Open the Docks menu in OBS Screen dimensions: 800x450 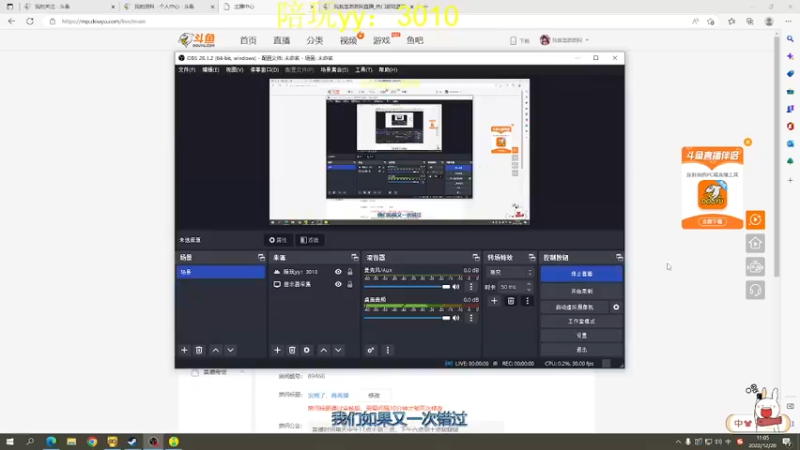(264, 70)
